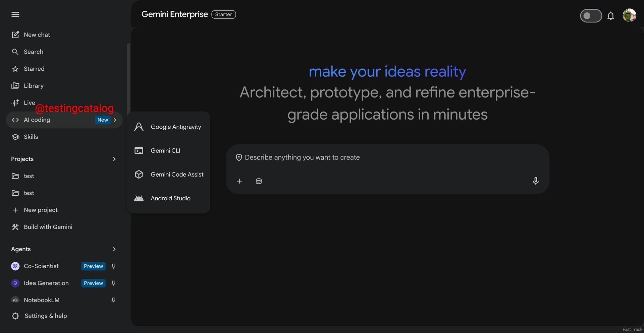This screenshot has height=333, width=644.
Task: Click the plus attachment icon in prompt box
Action: click(239, 181)
